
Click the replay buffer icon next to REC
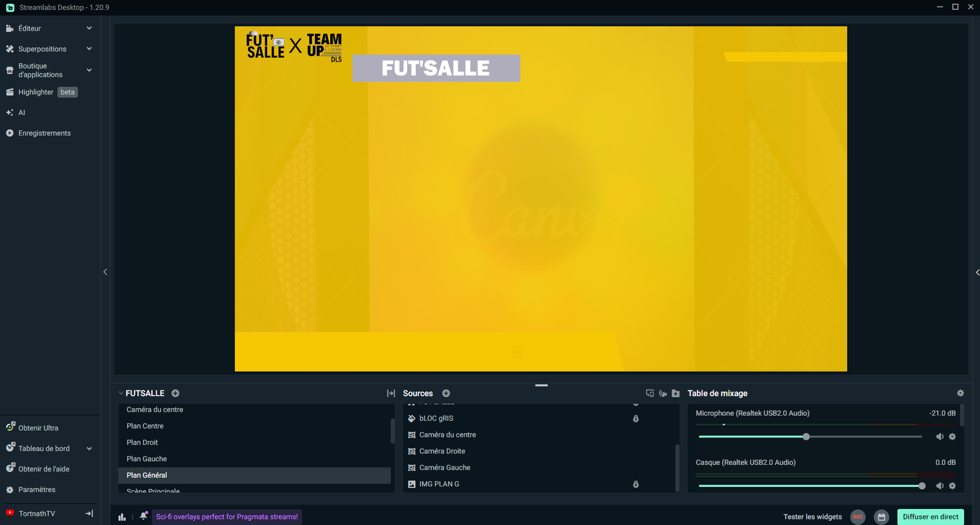[x=881, y=517]
